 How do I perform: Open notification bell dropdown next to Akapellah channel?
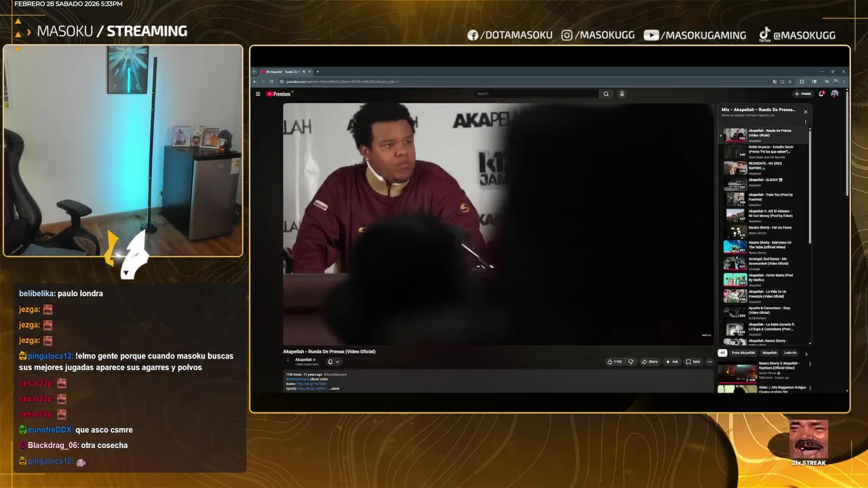(333, 362)
